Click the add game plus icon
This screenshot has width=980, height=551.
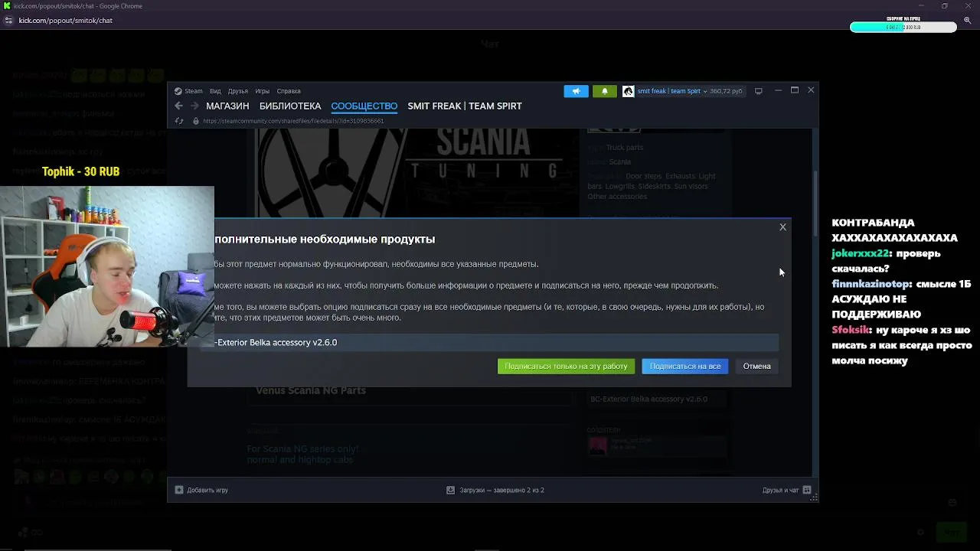(179, 490)
